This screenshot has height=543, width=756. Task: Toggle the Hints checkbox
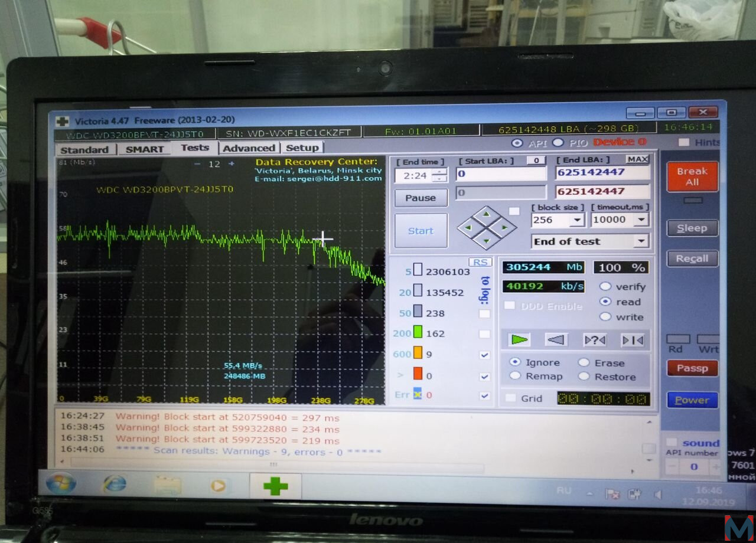(684, 143)
